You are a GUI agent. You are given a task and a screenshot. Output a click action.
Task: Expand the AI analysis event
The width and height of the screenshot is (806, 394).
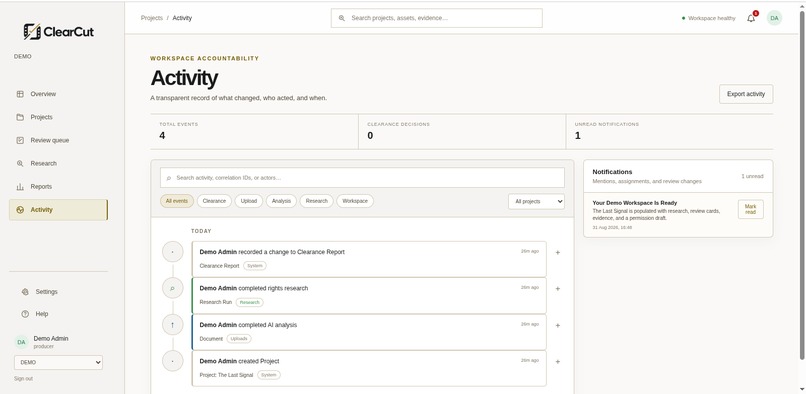click(x=558, y=326)
